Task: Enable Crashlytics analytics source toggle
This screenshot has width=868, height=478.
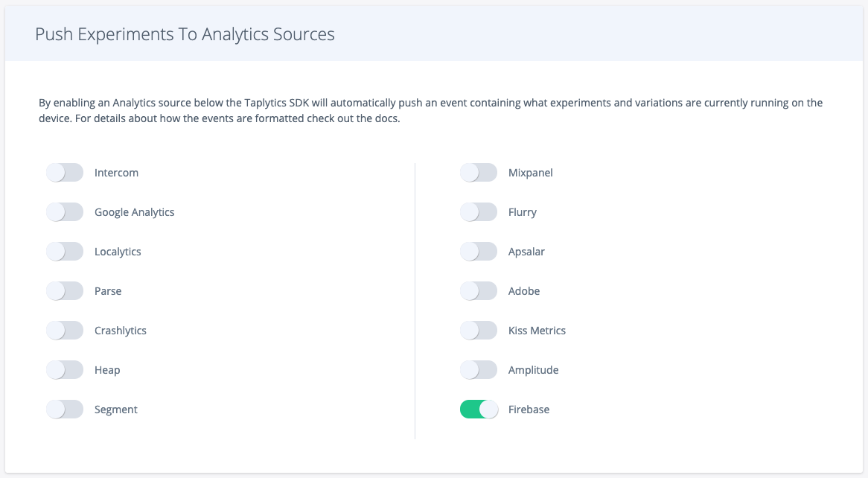Action: tap(65, 330)
